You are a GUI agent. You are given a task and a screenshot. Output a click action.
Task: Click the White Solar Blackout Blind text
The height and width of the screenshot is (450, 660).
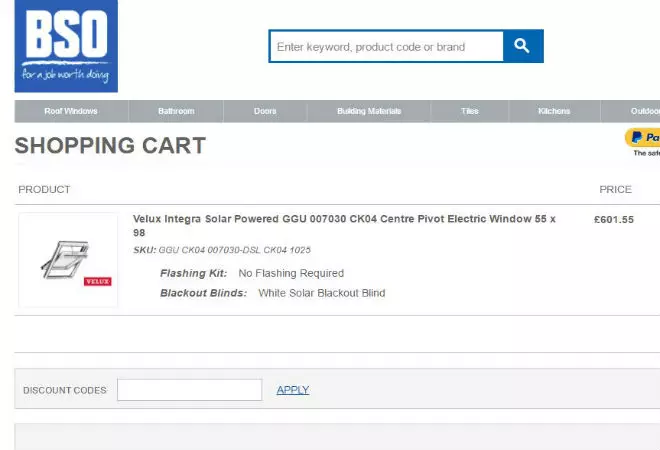[322, 293]
